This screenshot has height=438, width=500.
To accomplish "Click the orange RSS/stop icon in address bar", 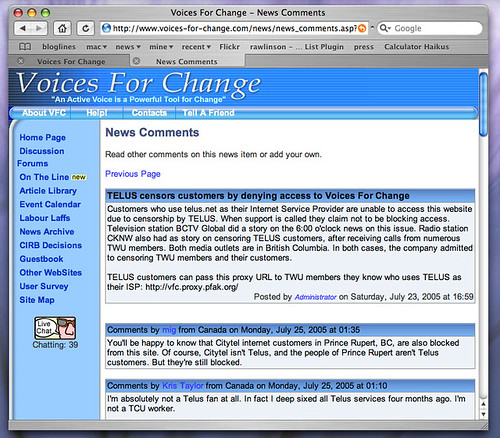I will coord(362,28).
